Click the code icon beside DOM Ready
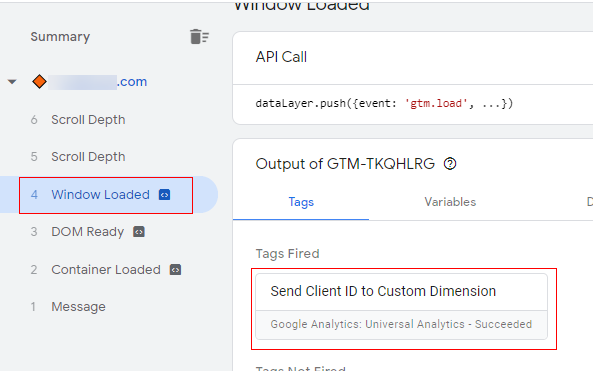The height and width of the screenshot is (371, 593). (139, 231)
